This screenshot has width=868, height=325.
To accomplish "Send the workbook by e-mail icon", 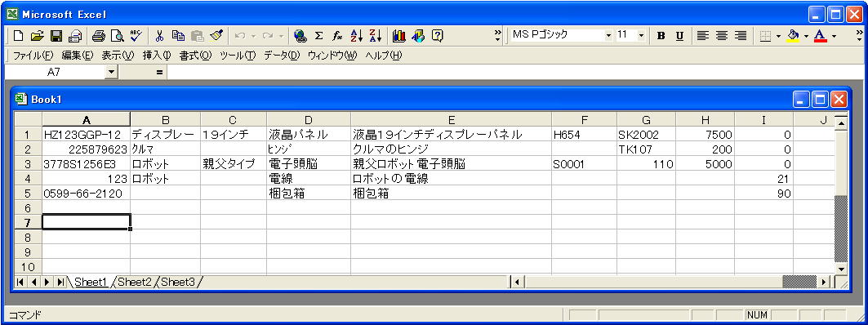I will pyautogui.click(x=75, y=36).
